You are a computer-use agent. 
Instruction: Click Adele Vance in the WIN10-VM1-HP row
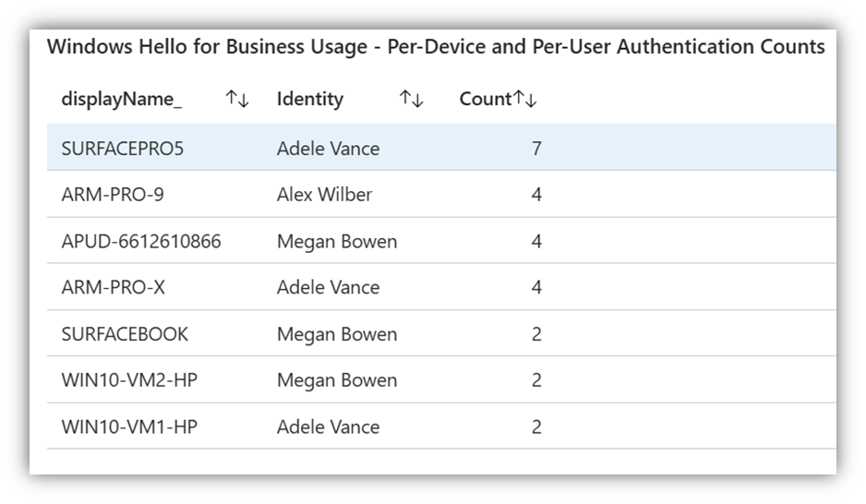click(328, 426)
